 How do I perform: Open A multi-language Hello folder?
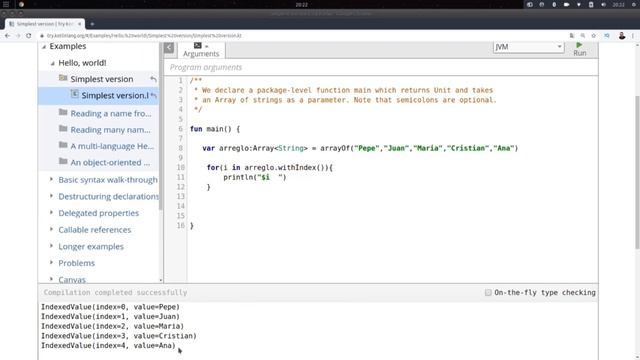point(112,146)
